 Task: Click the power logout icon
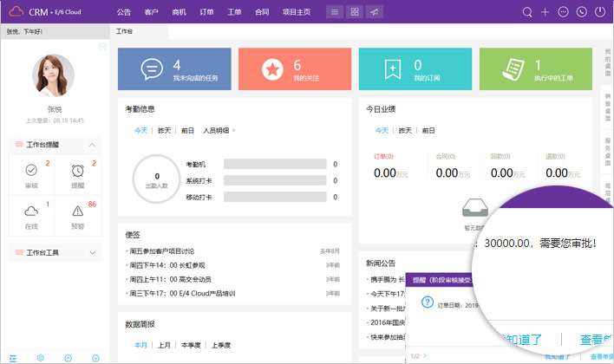click(x=599, y=12)
